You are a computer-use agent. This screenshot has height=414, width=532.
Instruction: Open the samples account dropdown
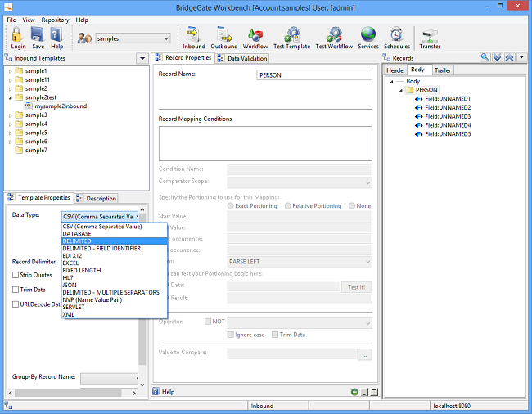coord(166,38)
